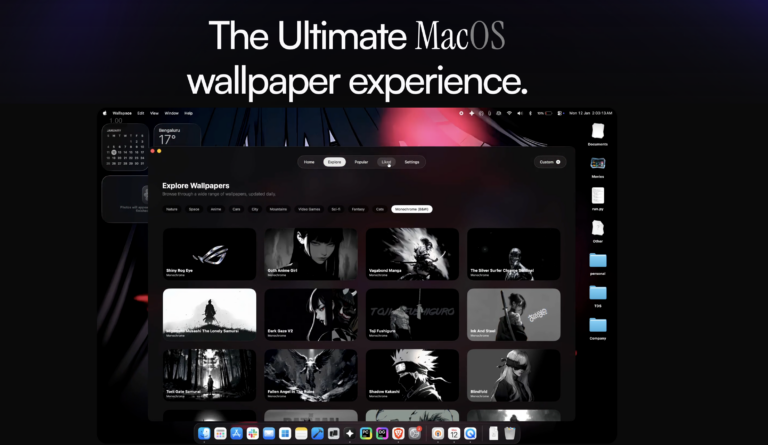Viewport: 768px width, 445px height.
Task: Filter wallpapers by City
Action: click(x=255, y=209)
